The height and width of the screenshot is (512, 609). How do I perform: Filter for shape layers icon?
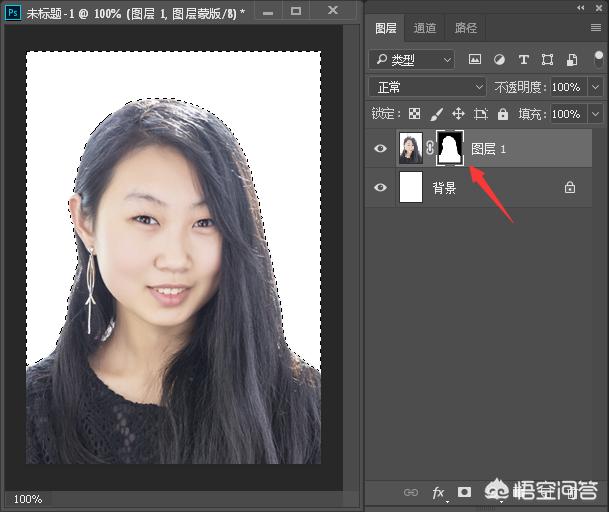547,59
